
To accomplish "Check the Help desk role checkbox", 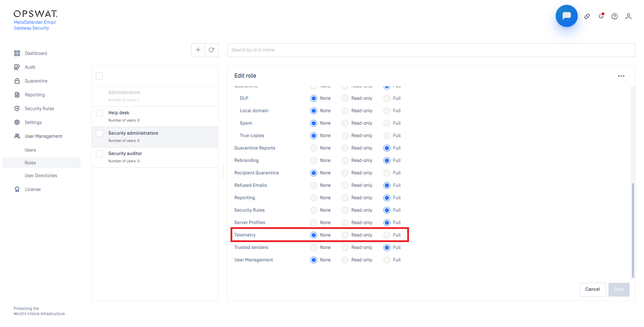I will coord(99,113).
